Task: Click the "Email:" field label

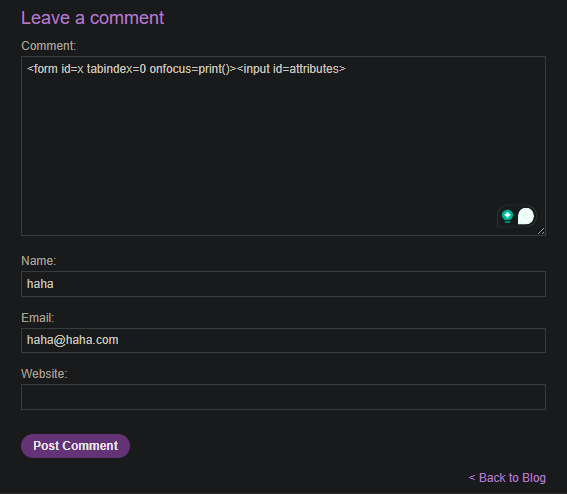Action: coord(37,318)
